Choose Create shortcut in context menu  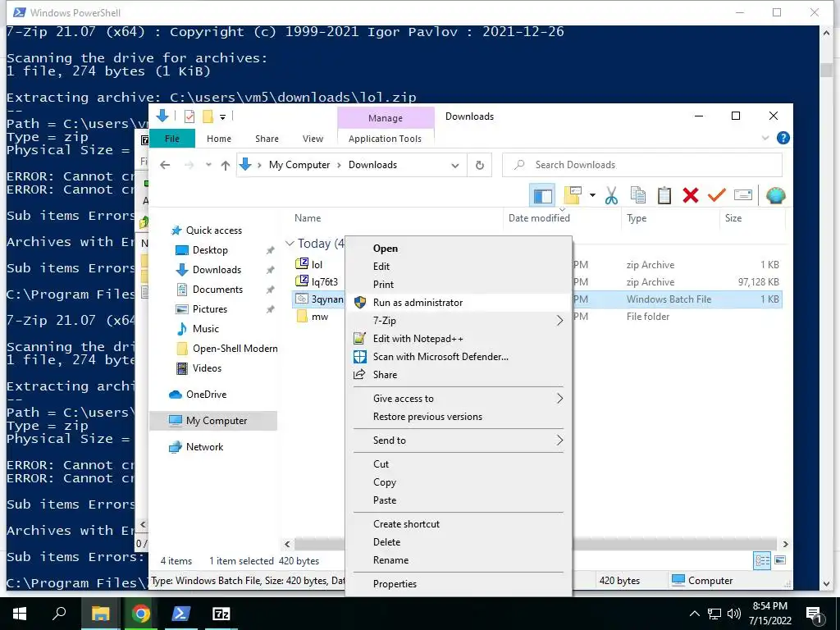coord(459,524)
